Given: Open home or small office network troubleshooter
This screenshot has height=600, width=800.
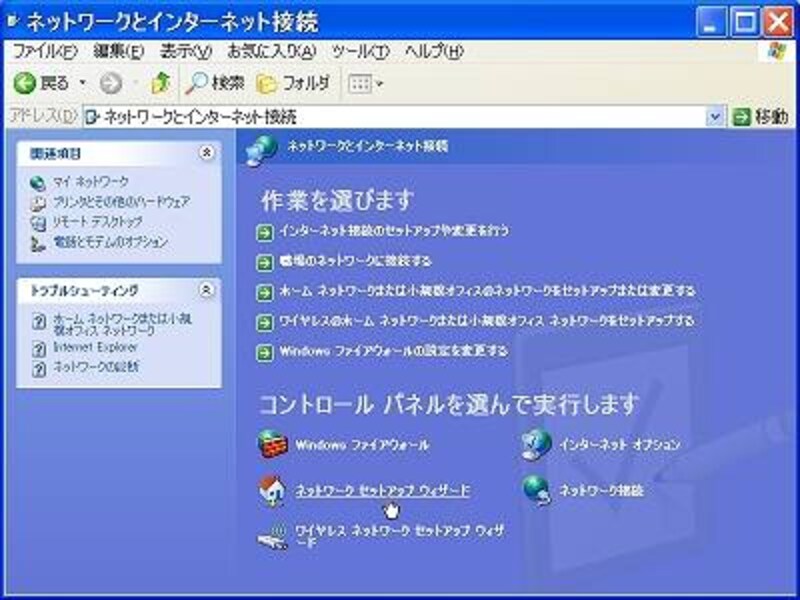Looking at the screenshot, I should click(122, 324).
